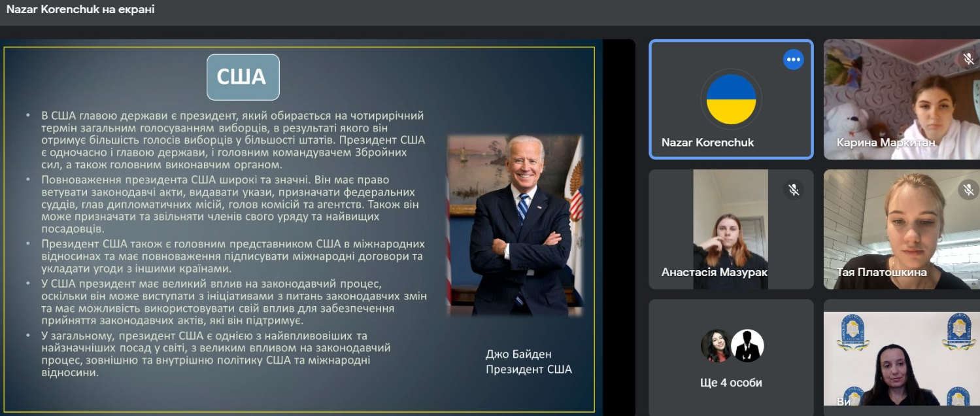The width and height of the screenshot is (980, 416).
Task: Select the Анастасія Мазурак video tile
Action: pos(730,229)
